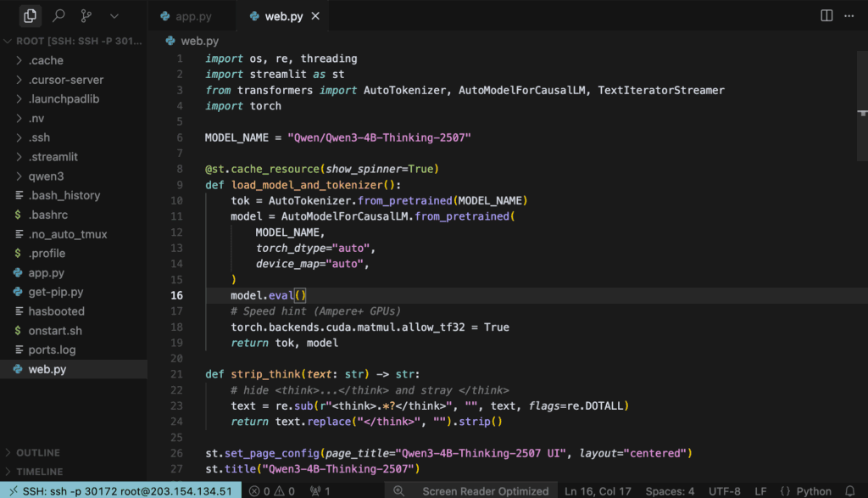
Task: Split the editor right
Action: [x=826, y=15]
